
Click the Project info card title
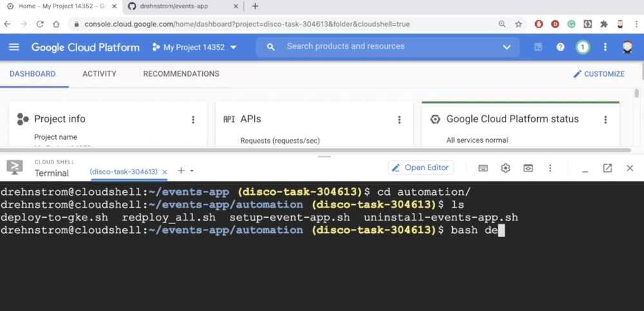point(59,119)
